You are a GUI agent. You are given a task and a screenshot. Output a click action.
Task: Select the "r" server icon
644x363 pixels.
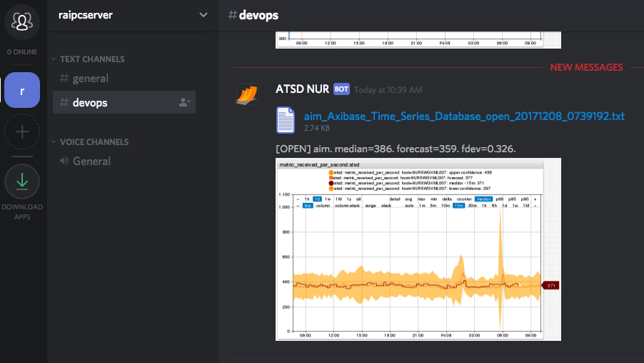(x=22, y=91)
